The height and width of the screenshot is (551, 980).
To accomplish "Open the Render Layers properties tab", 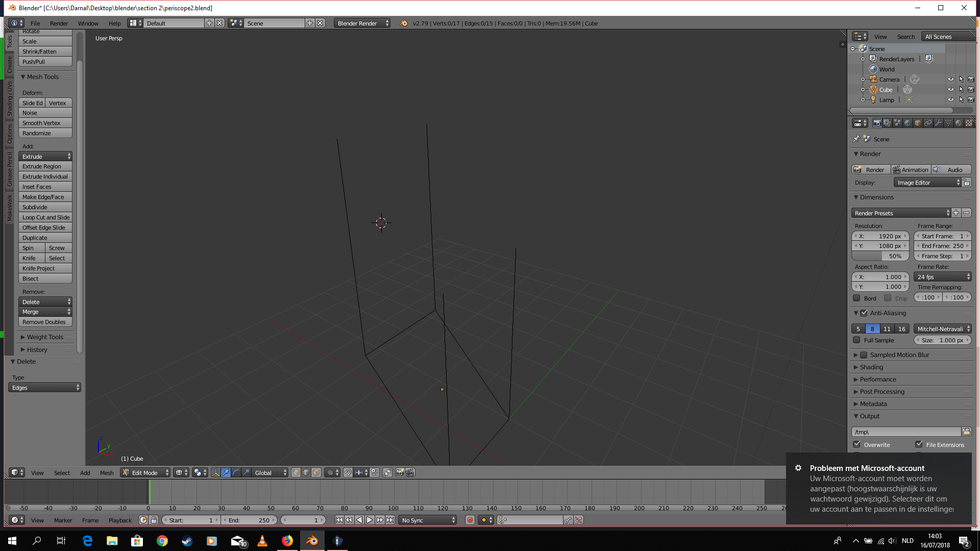I will [x=887, y=123].
